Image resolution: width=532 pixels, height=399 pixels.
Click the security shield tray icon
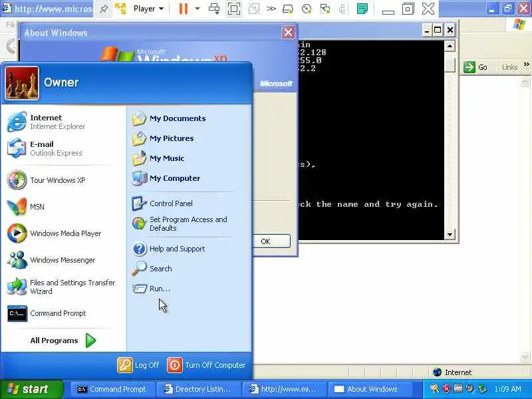tap(446, 389)
